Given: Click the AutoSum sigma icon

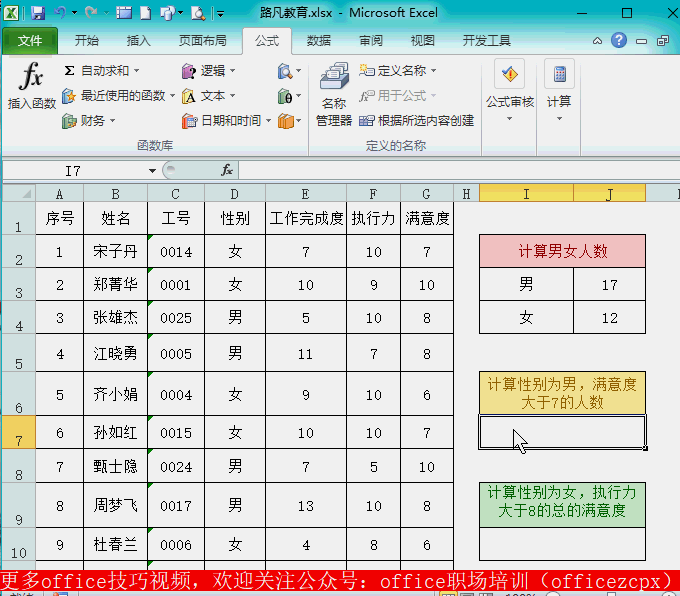Looking at the screenshot, I should 69,70.
